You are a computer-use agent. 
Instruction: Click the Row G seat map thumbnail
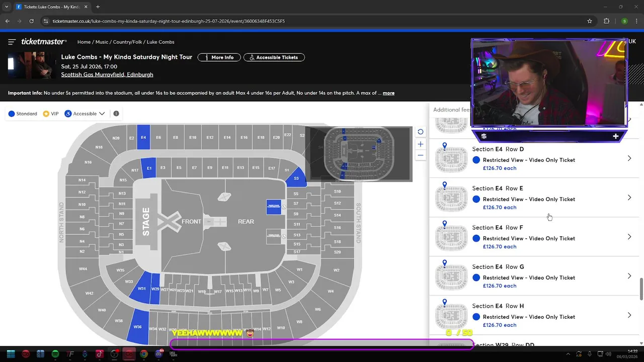[451, 276]
